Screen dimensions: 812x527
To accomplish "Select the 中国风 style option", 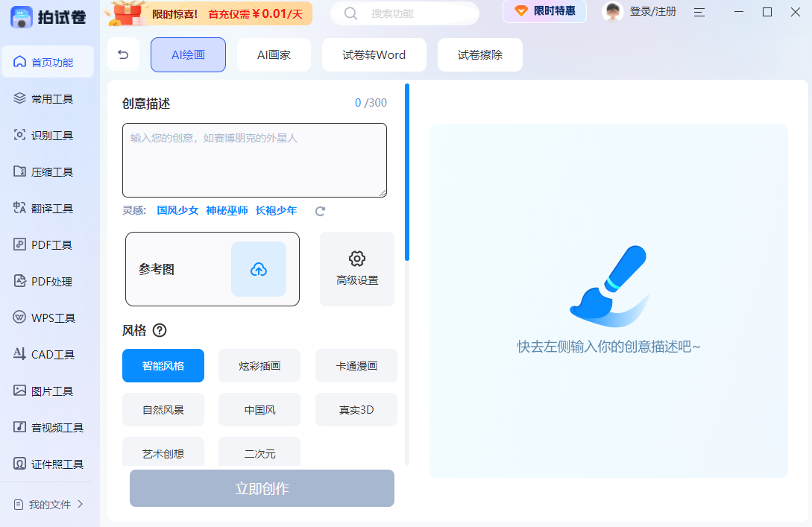I will pos(259,409).
